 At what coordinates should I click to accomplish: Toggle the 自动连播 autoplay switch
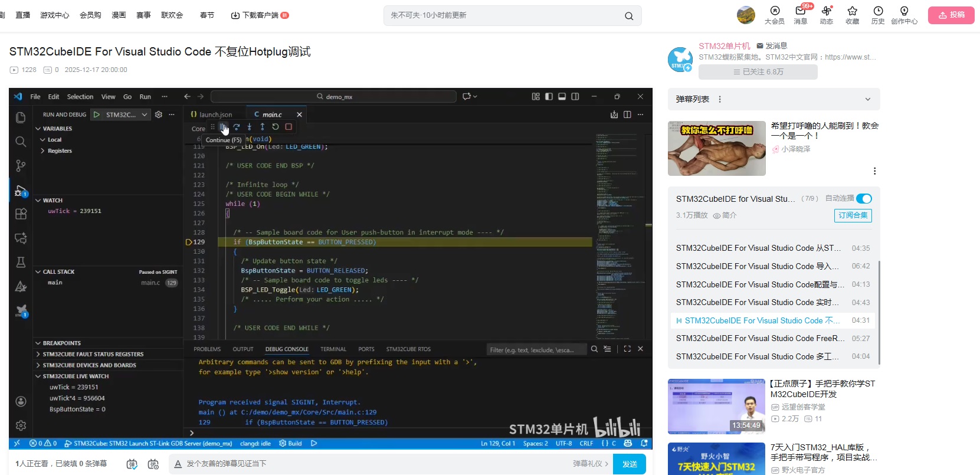click(864, 199)
